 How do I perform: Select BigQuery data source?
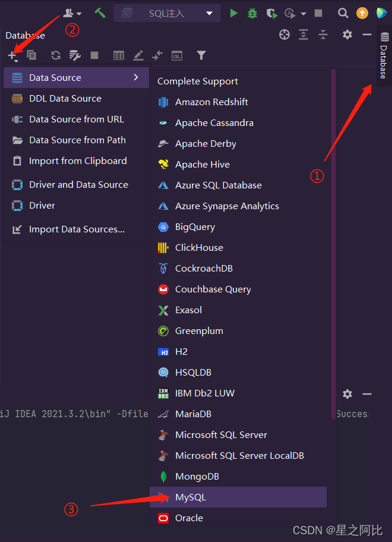click(x=238, y=227)
